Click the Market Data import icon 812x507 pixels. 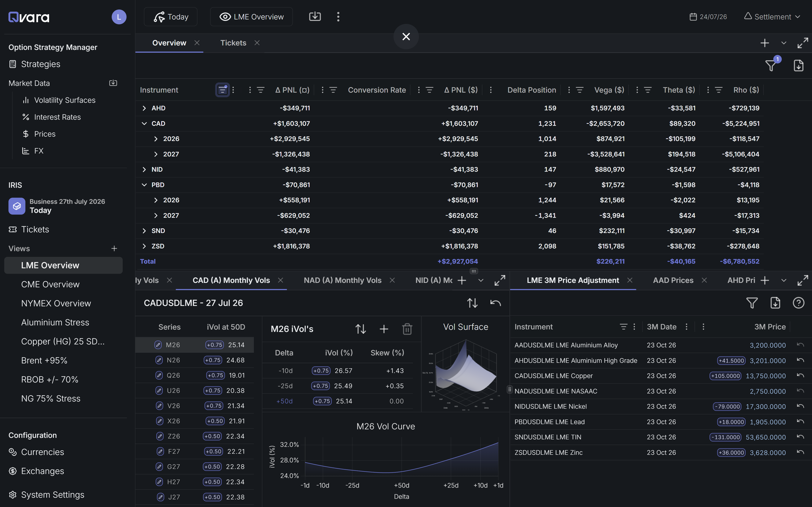113,83
